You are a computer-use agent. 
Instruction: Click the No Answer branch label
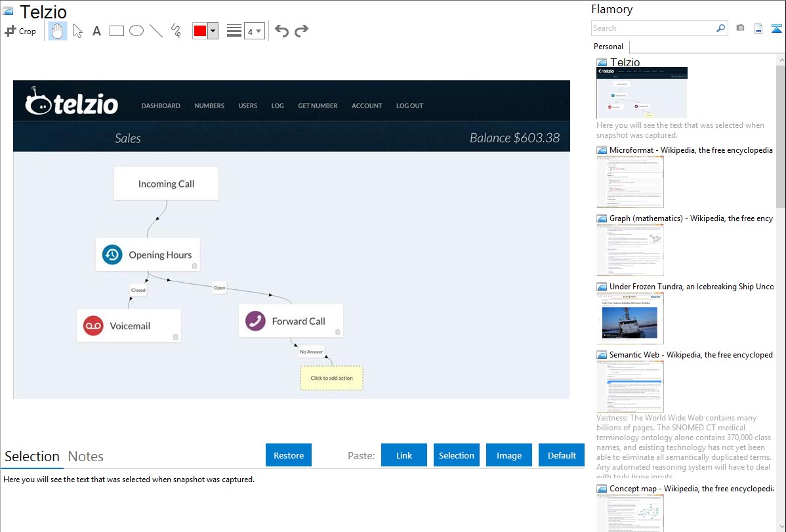coord(311,352)
